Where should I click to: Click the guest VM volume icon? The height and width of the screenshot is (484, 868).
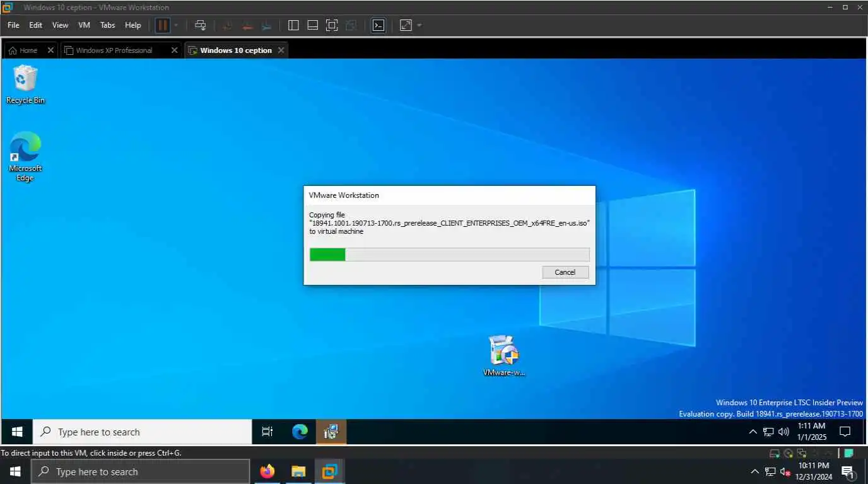(783, 432)
